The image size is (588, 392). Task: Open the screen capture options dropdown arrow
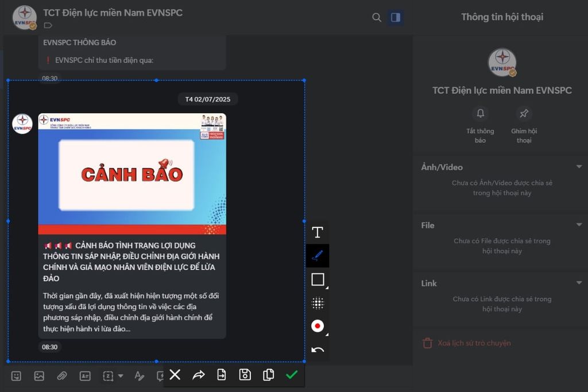pyautogui.click(x=121, y=376)
